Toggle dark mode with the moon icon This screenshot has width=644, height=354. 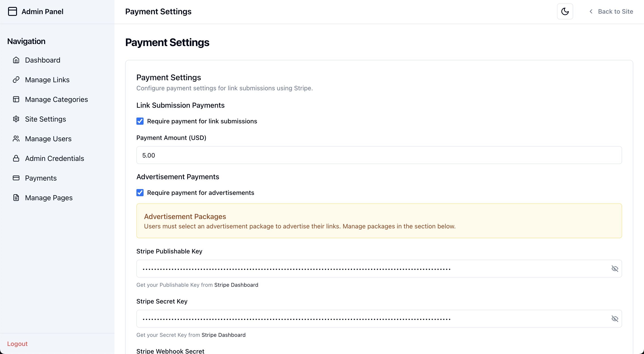(x=565, y=11)
